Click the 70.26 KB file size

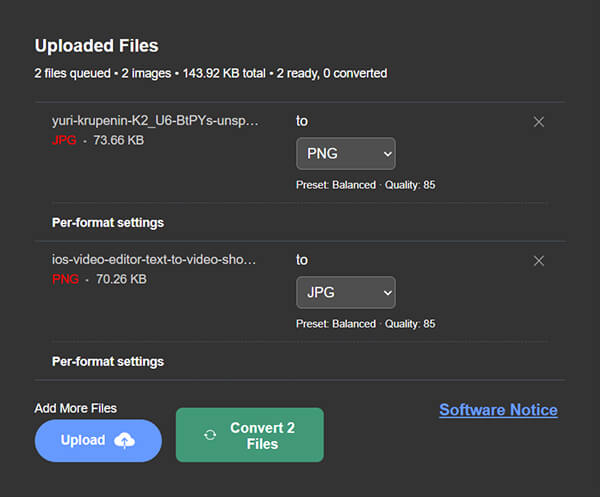121,279
